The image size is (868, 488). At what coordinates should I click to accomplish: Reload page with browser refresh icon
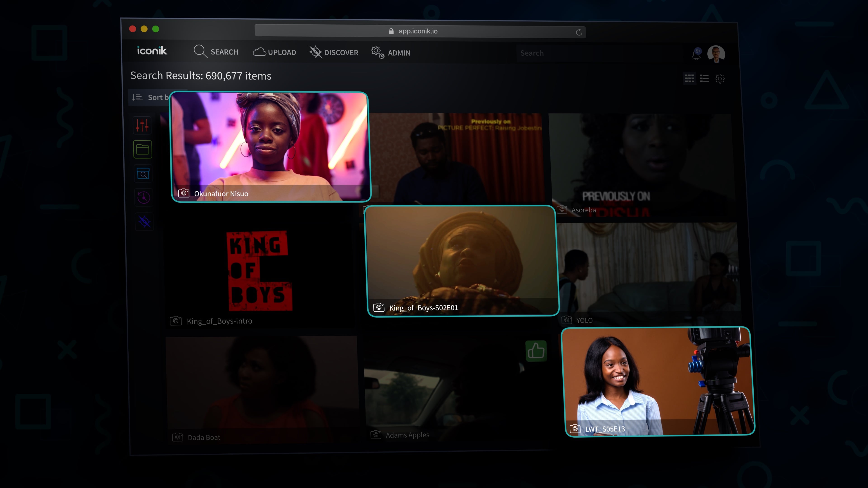(579, 32)
